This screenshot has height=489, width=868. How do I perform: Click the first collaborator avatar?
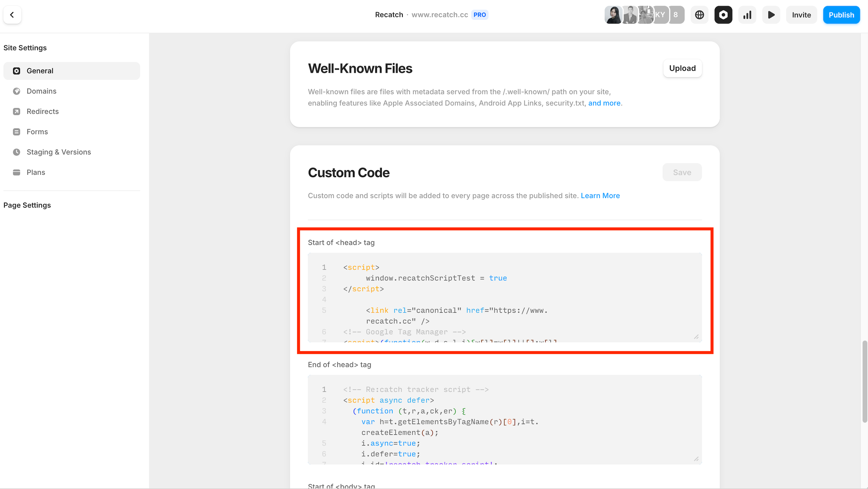tap(613, 15)
